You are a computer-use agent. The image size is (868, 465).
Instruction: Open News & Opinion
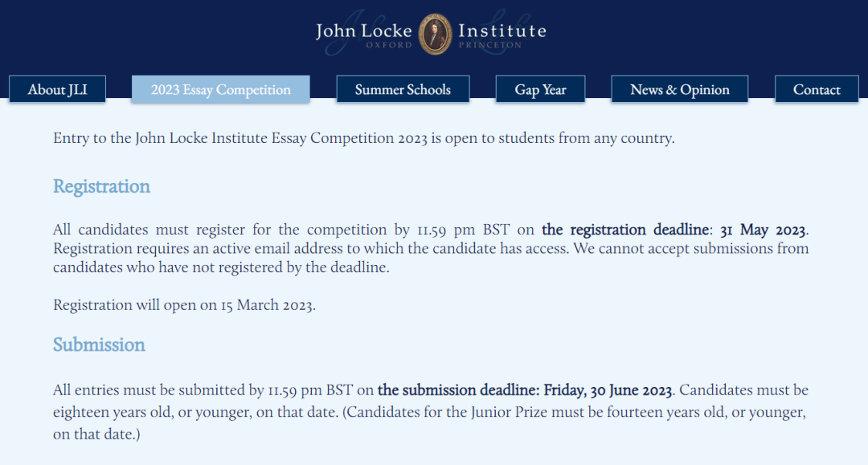pos(680,90)
